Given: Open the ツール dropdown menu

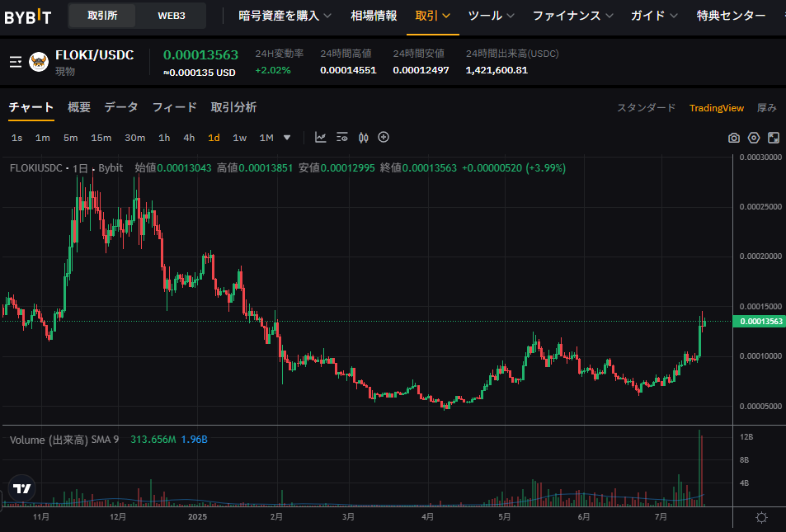Looking at the screenshot, I should click(491, 16).
